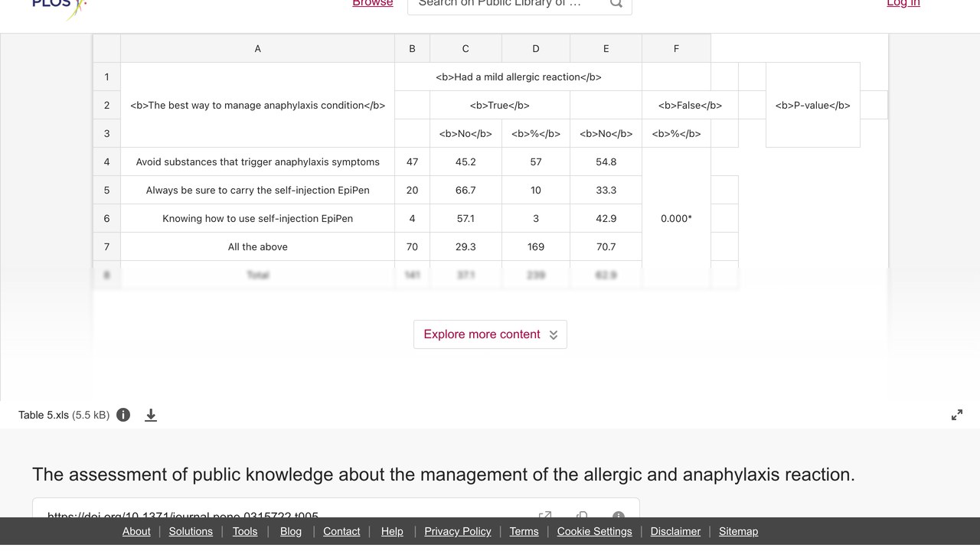Viewport: 980px width, 551px height.
Task: Open the Contact footer link
Action: (x=341, y=531)
